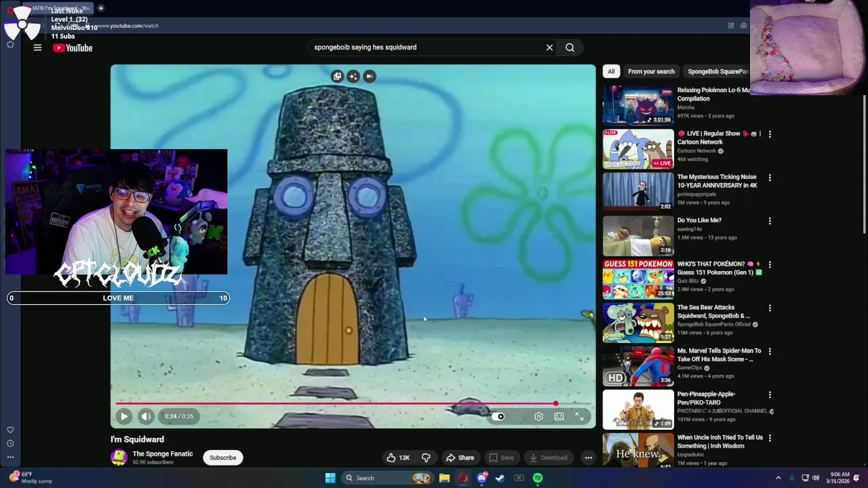This screenshot has width=868, height=488.
Task: Open options for Ms. Marvel Spider-Man video
Action: 770,351
